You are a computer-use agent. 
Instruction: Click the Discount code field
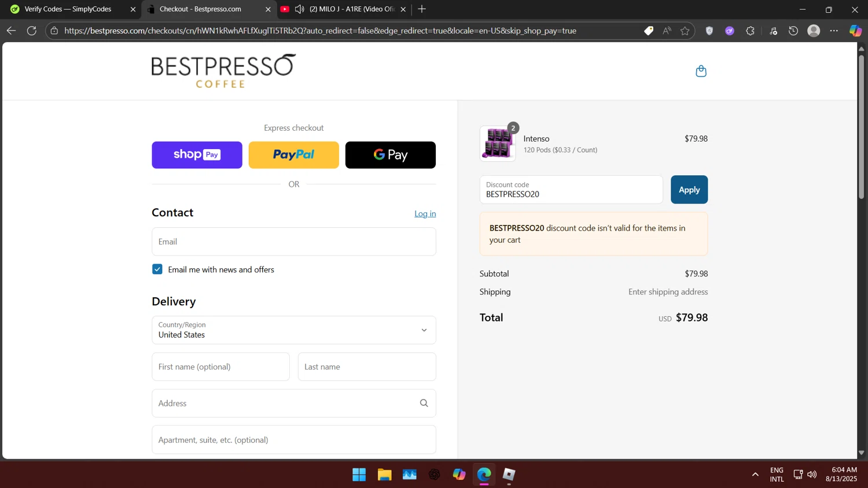pyautogui.click(x=571, y=190)
